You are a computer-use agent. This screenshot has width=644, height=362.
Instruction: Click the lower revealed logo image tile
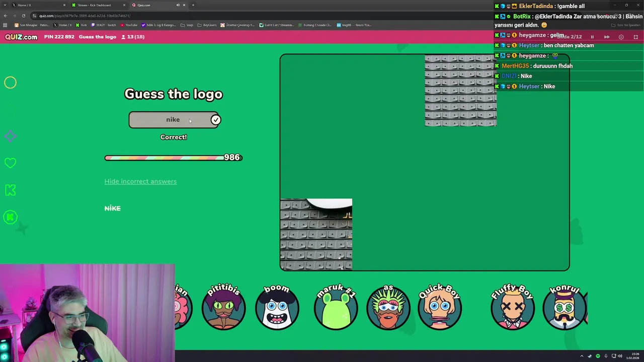click(x=316, y=234)
